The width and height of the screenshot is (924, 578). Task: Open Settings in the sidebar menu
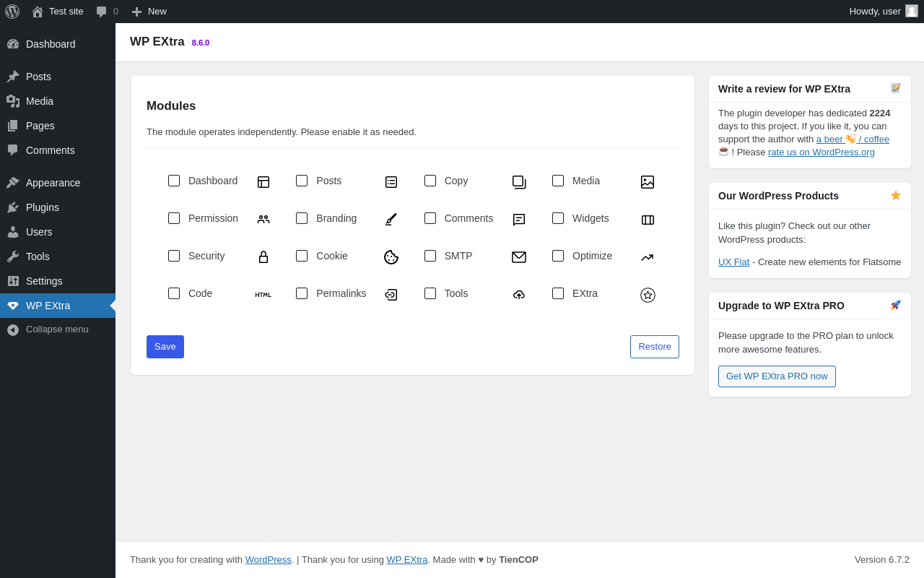tap(58, 281)
